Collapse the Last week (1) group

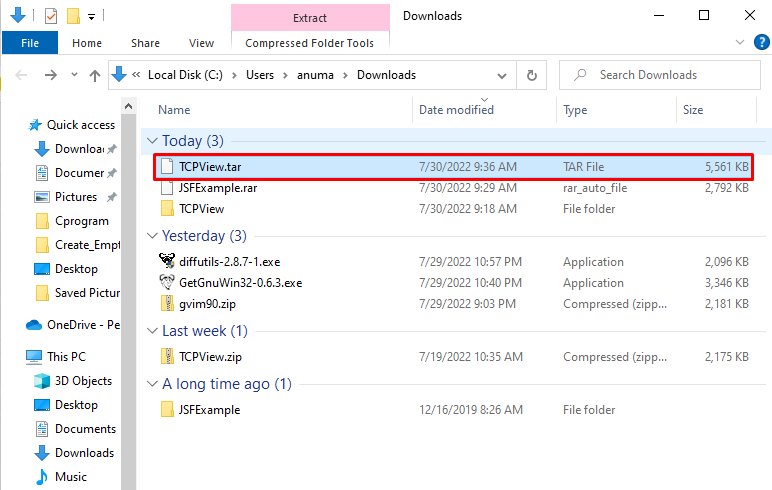coord(152,331)
